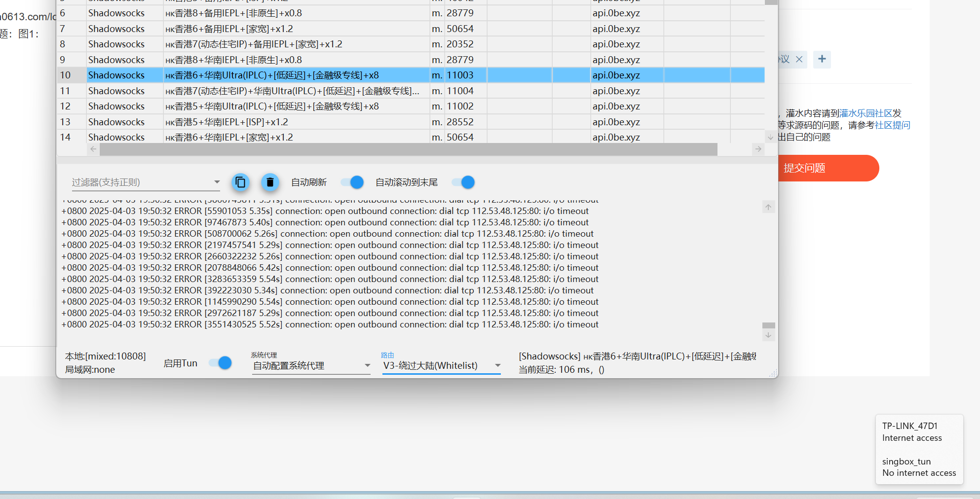Copy the log output with copy icon

pyautogui.click(x=240, y=182)
